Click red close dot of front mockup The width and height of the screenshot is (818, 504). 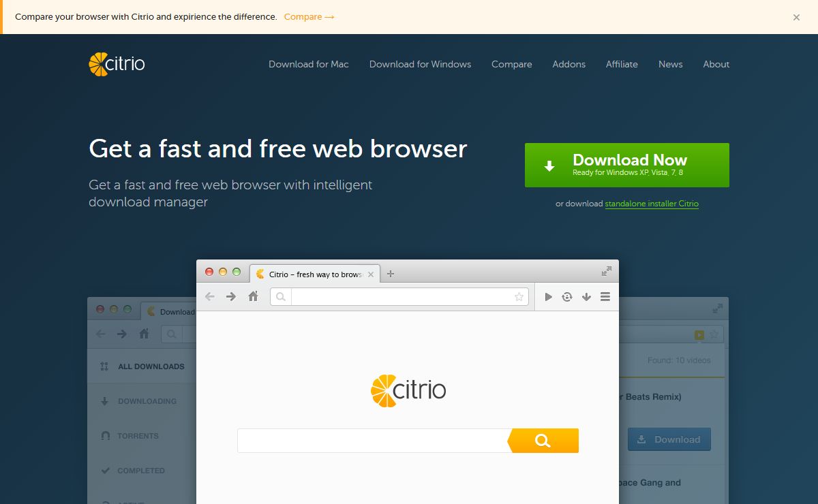coord(209,272)
